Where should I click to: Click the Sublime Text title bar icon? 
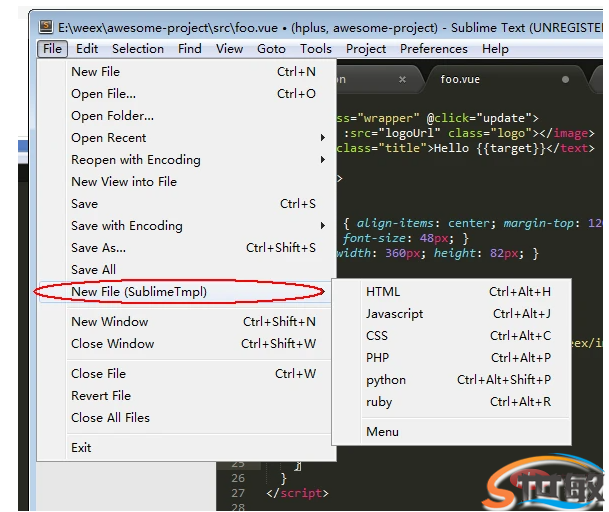click(x=46, y=26)
